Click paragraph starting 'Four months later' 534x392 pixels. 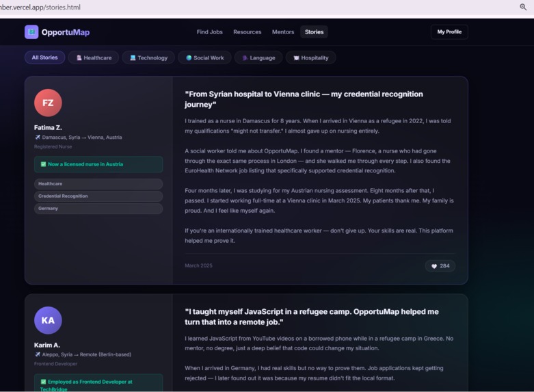(x=319, y=200)
